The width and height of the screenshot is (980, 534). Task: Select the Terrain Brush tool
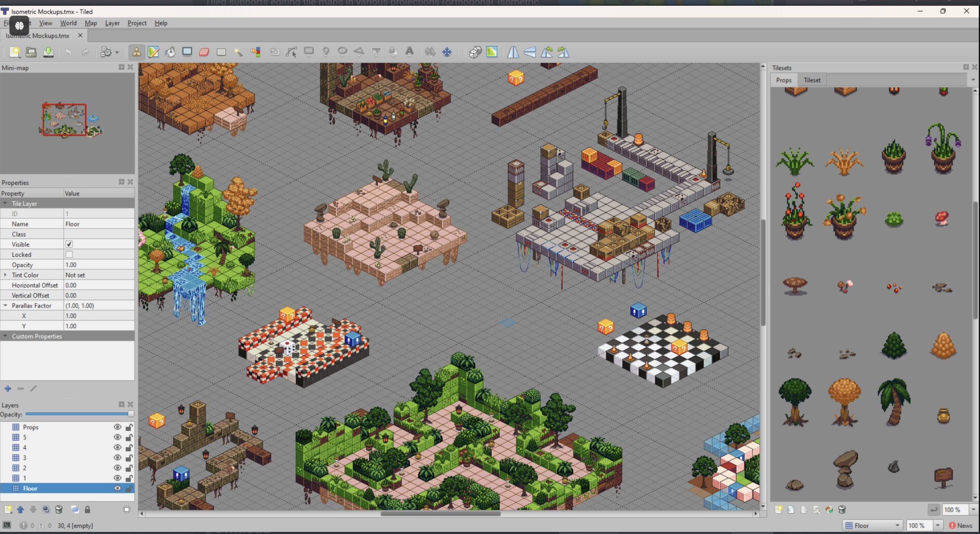[154, 52]
